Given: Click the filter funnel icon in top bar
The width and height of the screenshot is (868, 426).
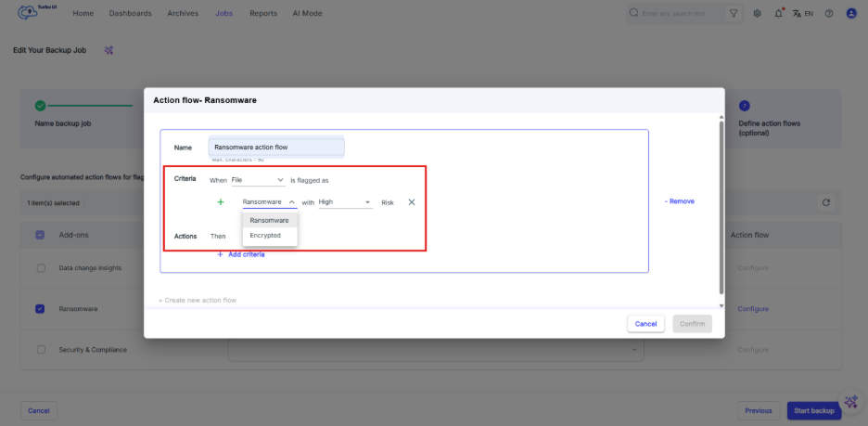Looking at the screenshot, I should pos(734,14).
